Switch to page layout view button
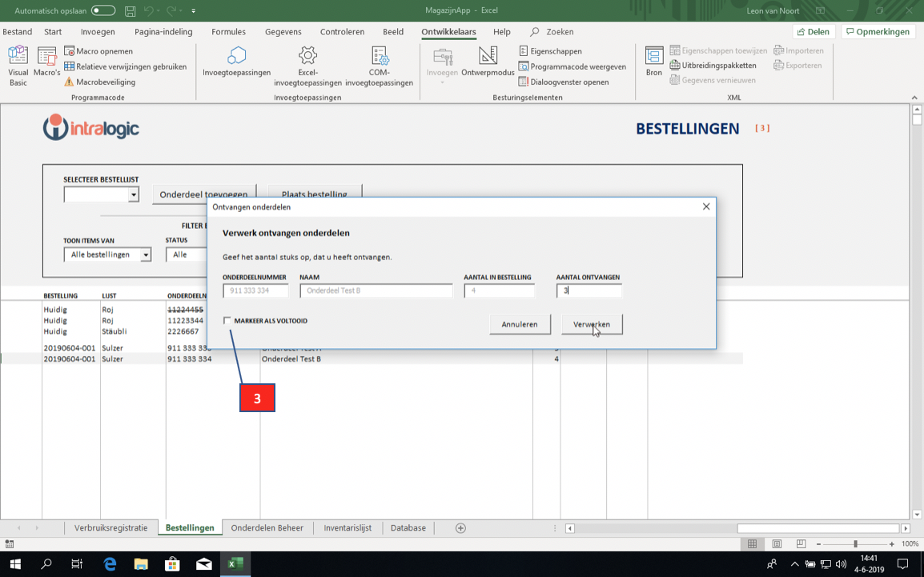Screen dimensions: 924x577 click(777, 544)
